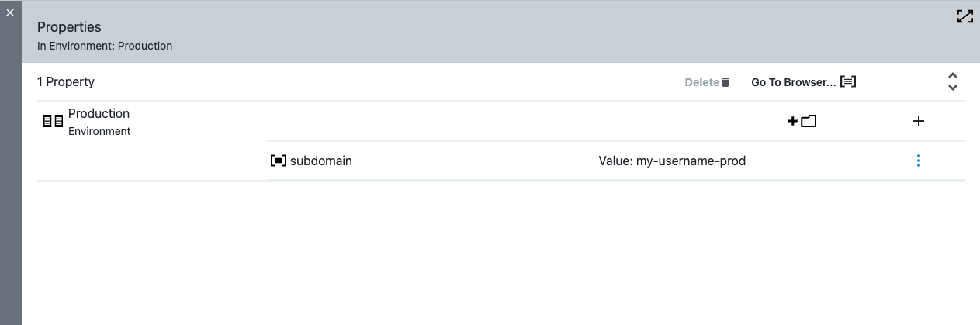
Task: Select the subdomain property name
Action: (320, 161)
